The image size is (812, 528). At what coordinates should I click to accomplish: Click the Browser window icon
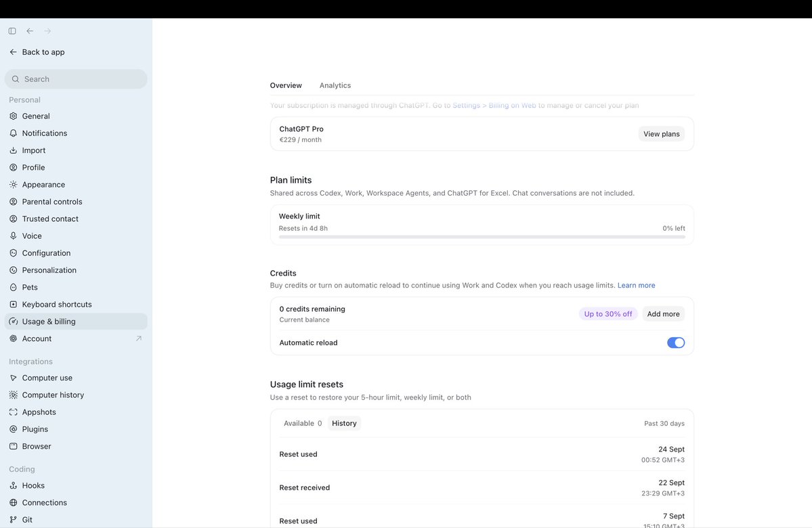coord(14,446)
